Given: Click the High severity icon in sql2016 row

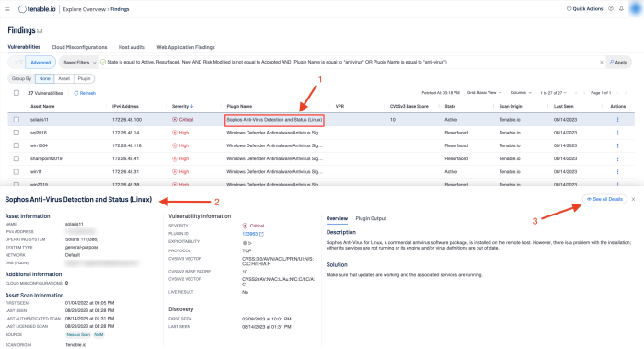Looking at the screenshot, I should tap(175, 133).
